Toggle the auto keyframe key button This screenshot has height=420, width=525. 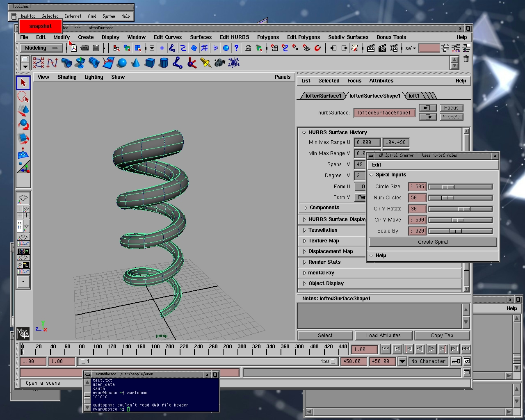pyautogui.click(x=456, y=361)
